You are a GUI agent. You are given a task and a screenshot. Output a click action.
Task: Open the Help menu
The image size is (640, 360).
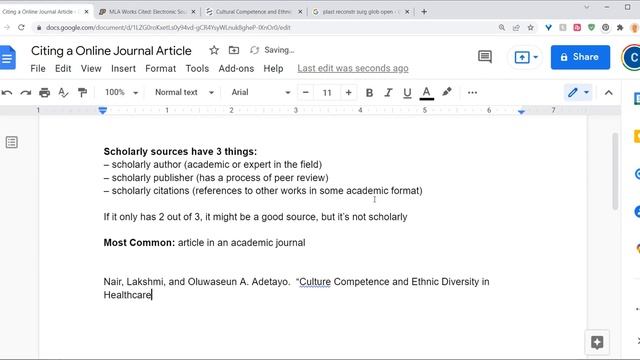point(273,69)
